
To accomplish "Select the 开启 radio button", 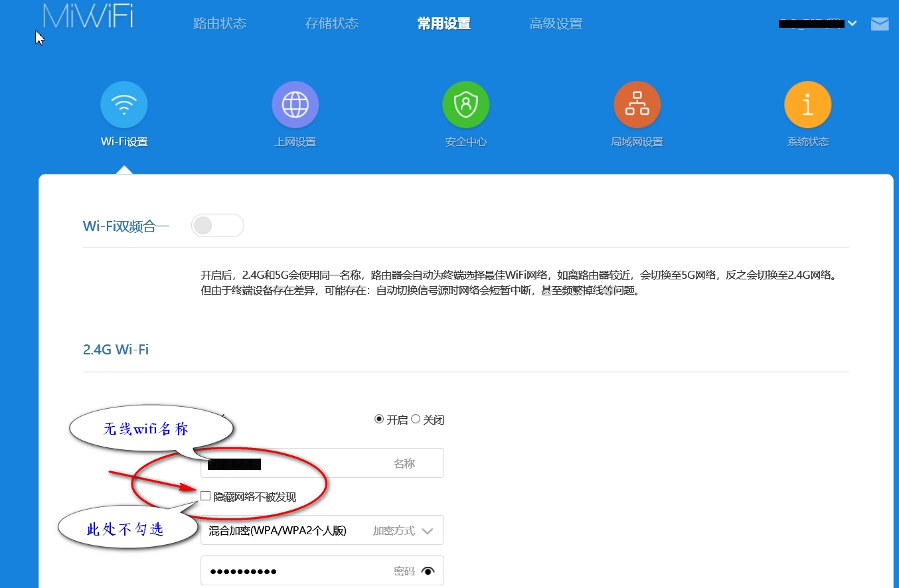I will [x=379, y=419].
